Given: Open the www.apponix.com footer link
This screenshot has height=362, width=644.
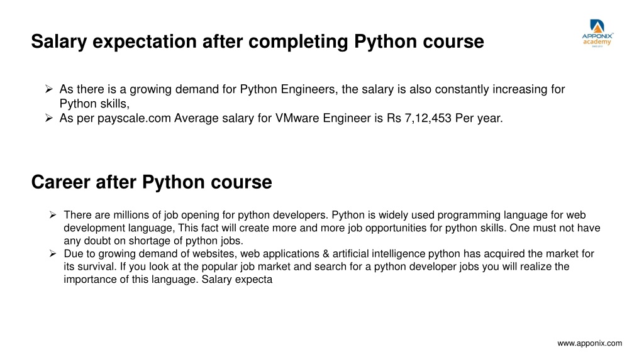Looking at the screenshot, I should pos(589,343).
